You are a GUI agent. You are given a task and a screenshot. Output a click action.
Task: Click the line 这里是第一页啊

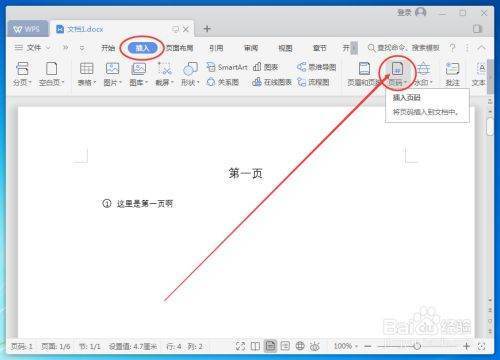145,203
